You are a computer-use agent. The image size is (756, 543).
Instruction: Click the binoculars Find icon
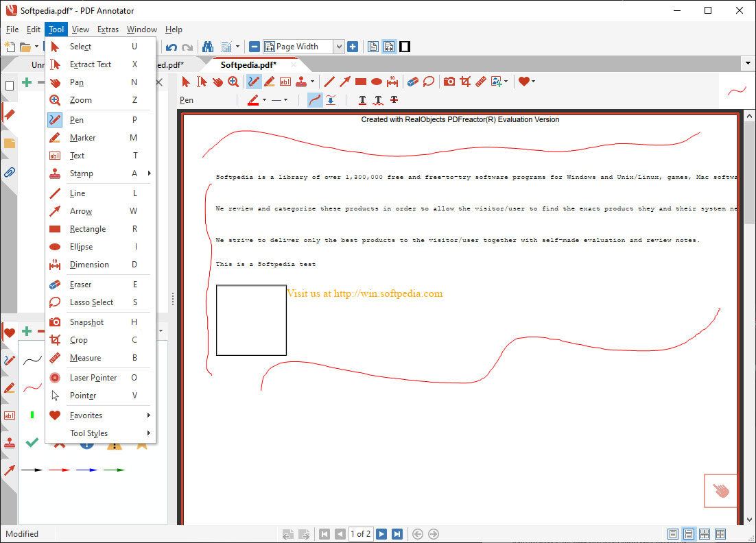208,47
